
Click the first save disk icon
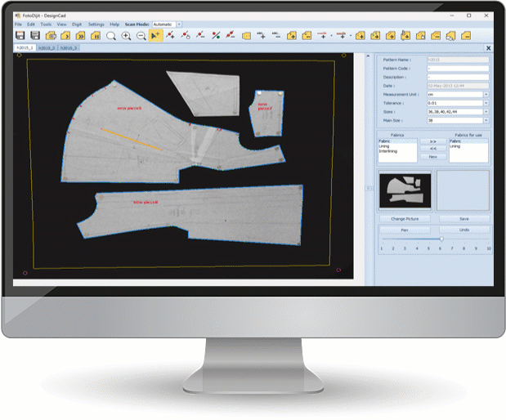20,36
